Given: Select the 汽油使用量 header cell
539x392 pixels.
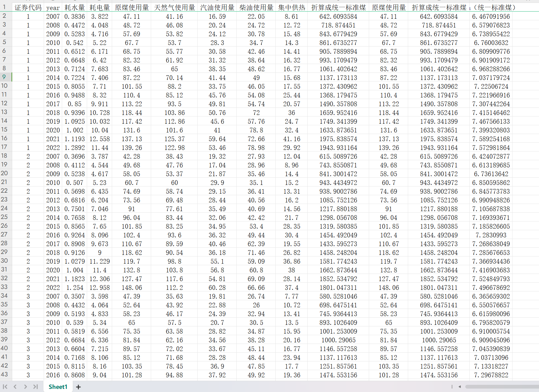Looking at the screenshot, I should tap(217, 7).
